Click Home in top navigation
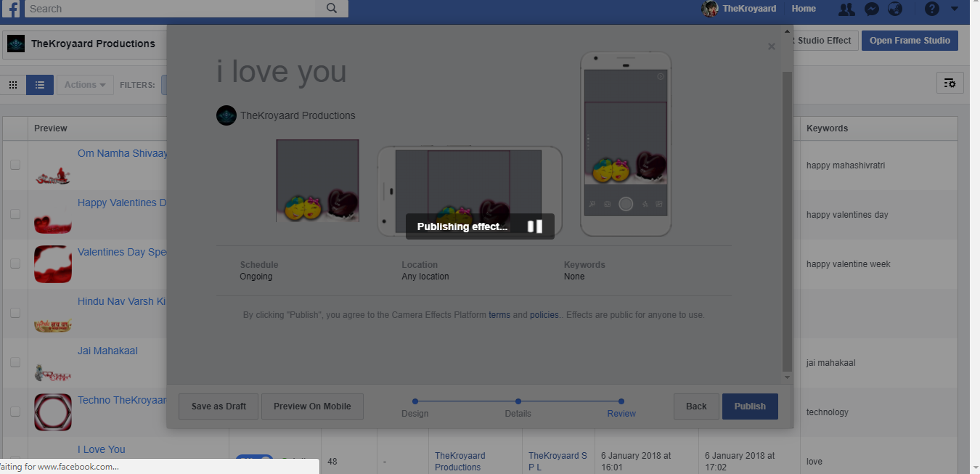The height and width of the screenshot is (474, 980). [804, 9]
